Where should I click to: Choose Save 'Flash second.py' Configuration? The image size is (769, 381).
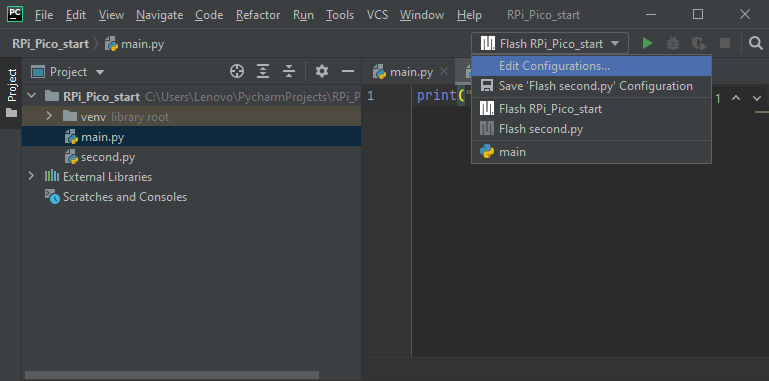(591, 86)
